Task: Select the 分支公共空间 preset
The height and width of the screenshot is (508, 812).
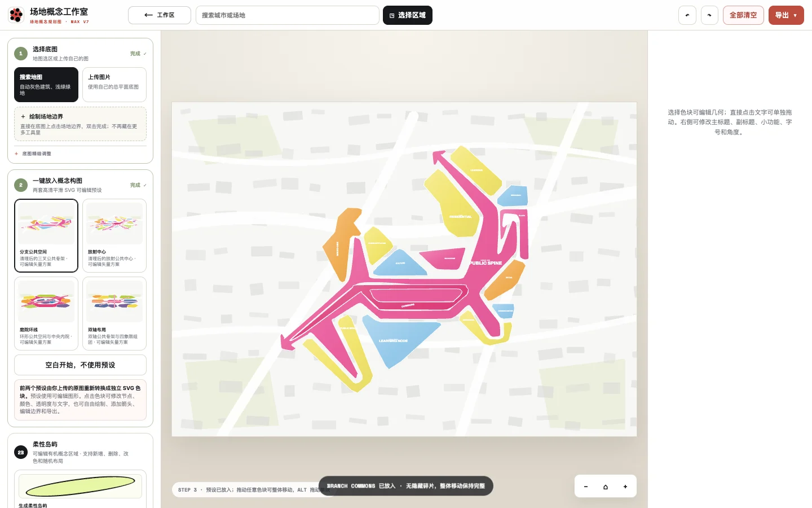Action: tap(46, 235)
